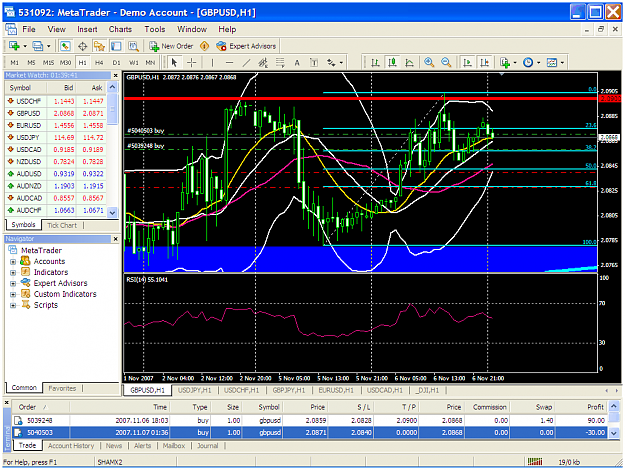Open the Strategy Tester icon

(x=133, y=46)
